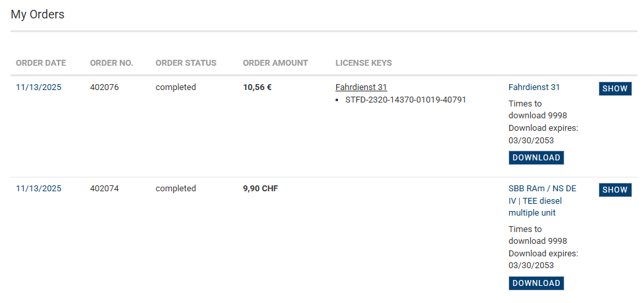The image size is (644, 303).
Task: Select order number 402074
Action: tap(105, 189)
